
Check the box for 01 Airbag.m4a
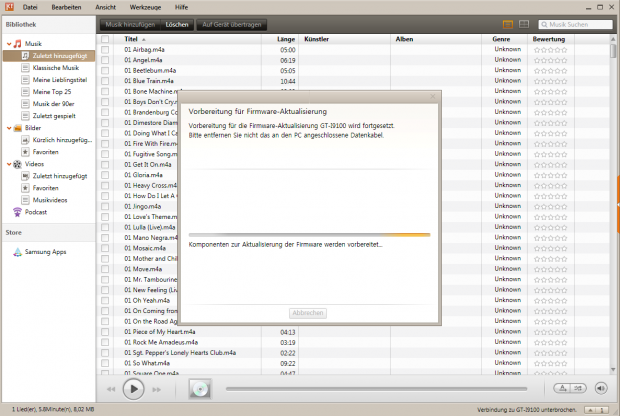105,48
